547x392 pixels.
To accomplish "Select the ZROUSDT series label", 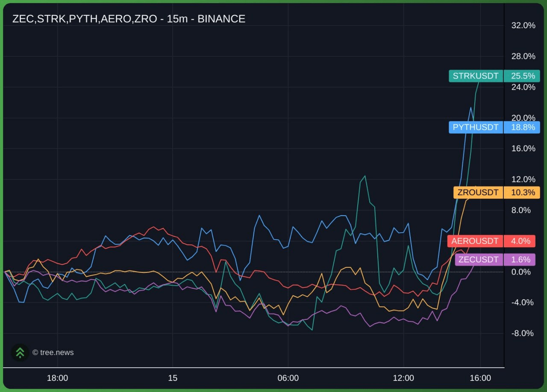I will click(x=478, y=193).
